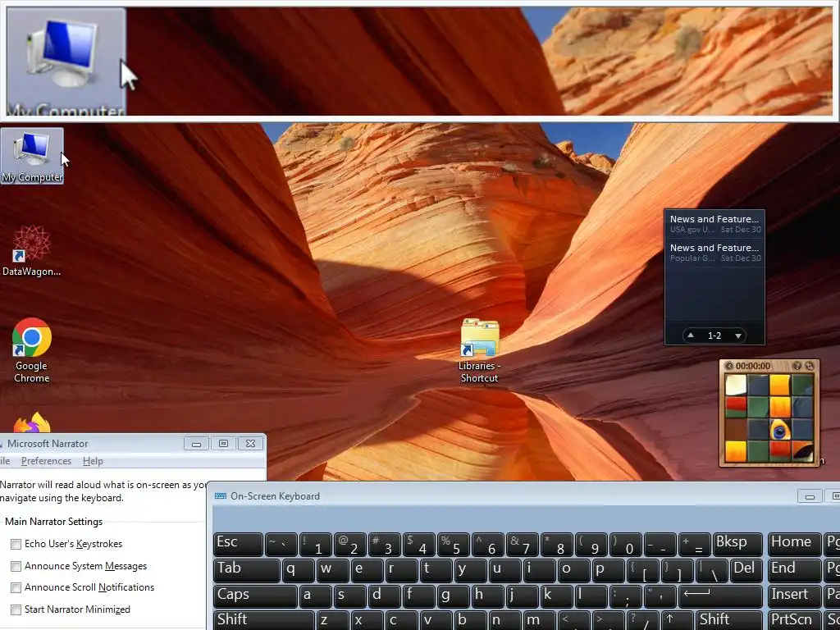Image resolution: width=840 pixels, height=630 pixels.
Task: Click the q key
Action: point(298,570)
